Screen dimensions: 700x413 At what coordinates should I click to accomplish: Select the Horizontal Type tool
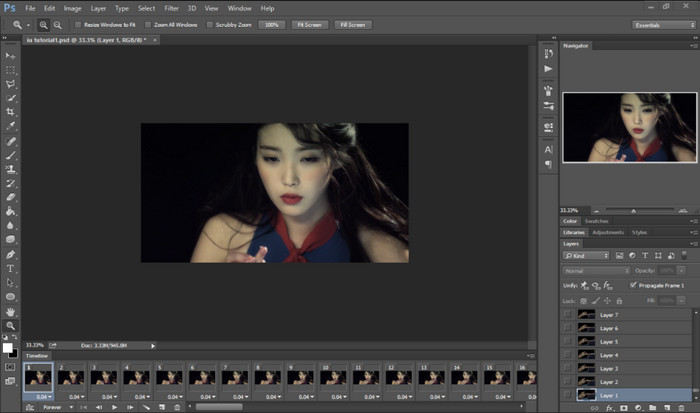(x=11, y=269)
